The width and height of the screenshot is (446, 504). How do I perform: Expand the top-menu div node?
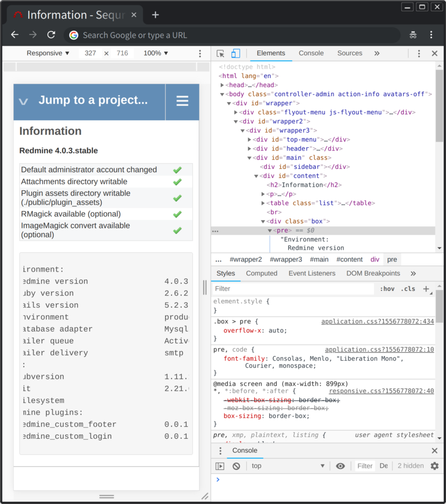click(249, 139)
